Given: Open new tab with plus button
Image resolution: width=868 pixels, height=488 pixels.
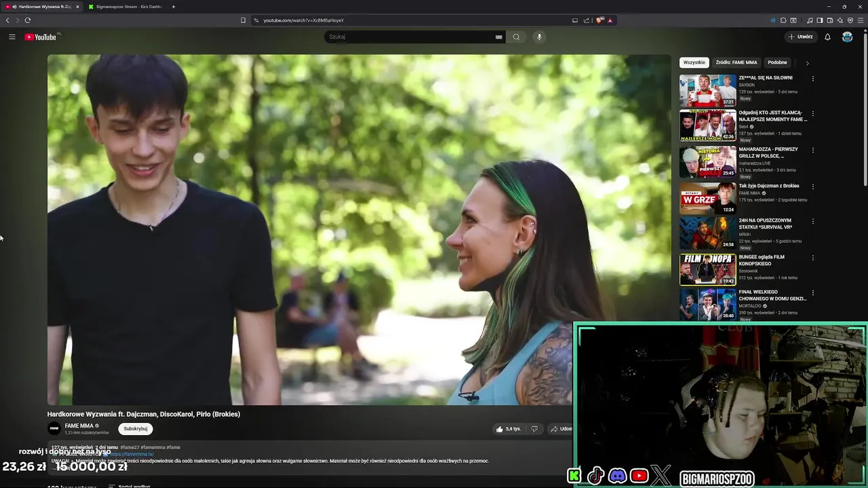Looking at the screenshot, I should [174, 7].
